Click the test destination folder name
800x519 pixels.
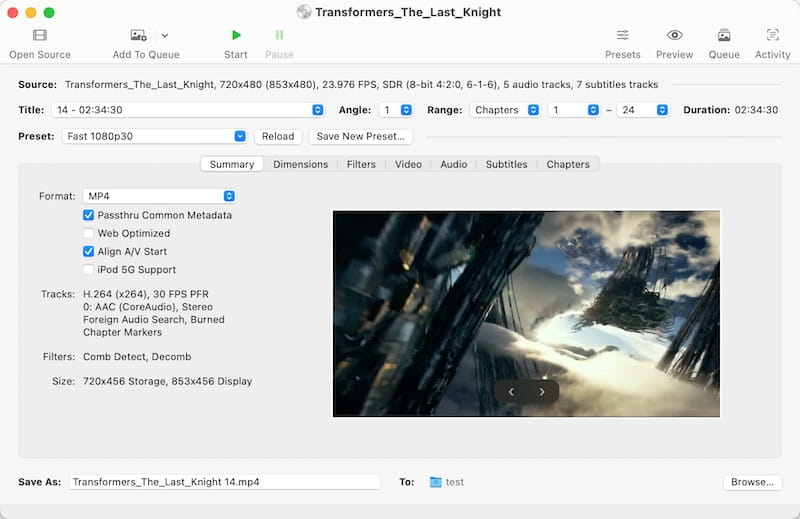coord(455,482)
